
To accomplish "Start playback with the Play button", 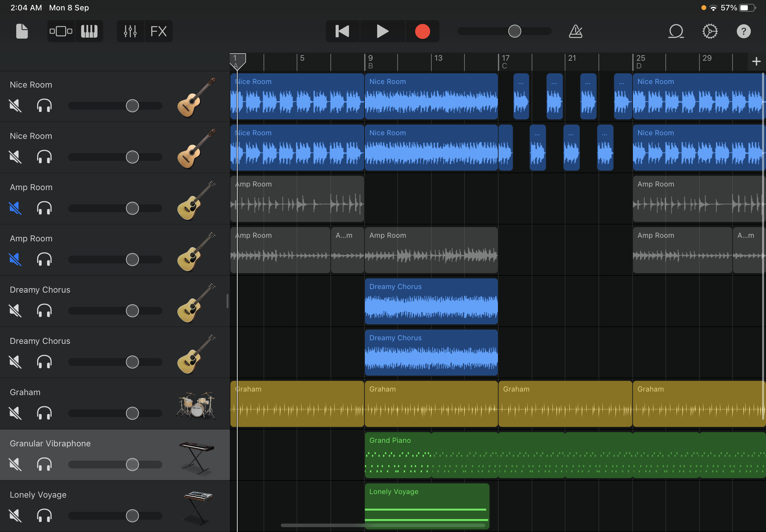I will pos(382,31).
